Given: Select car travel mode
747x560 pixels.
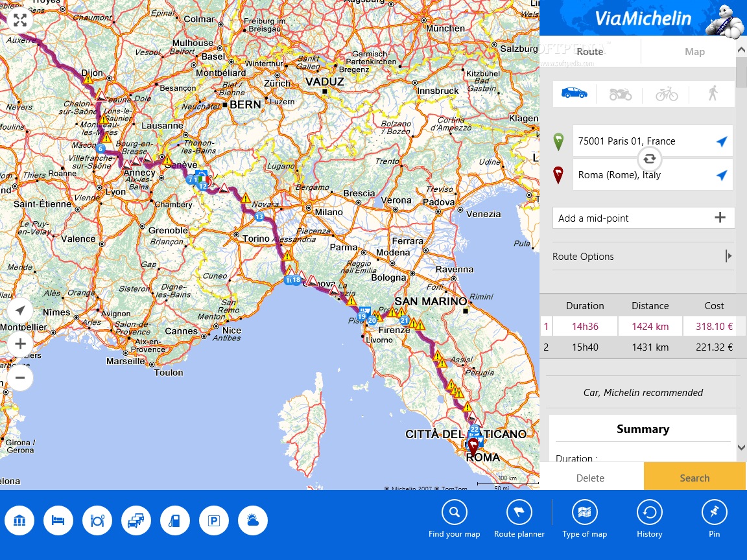Looking at the screenshot, I should 574,93.
